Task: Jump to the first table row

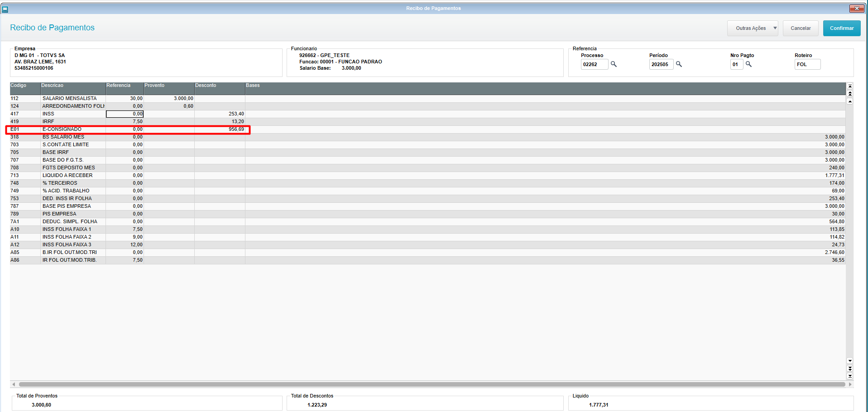Action: 850,86
